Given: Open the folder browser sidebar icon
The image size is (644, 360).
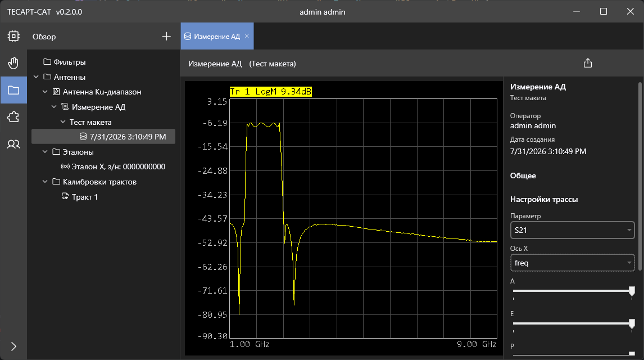Looking at the screenshot, I should coord(13,90).
